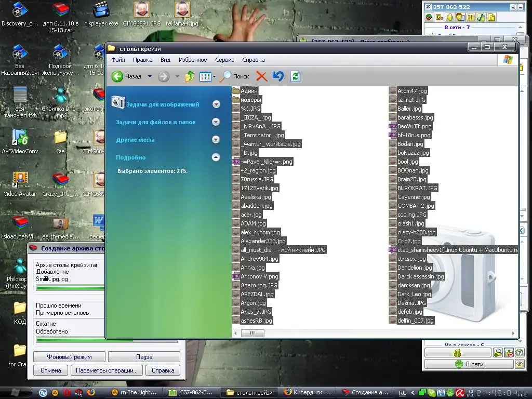Click the green refresh sync icon
The height and width of the screenshot is (399, 532).
295,76
